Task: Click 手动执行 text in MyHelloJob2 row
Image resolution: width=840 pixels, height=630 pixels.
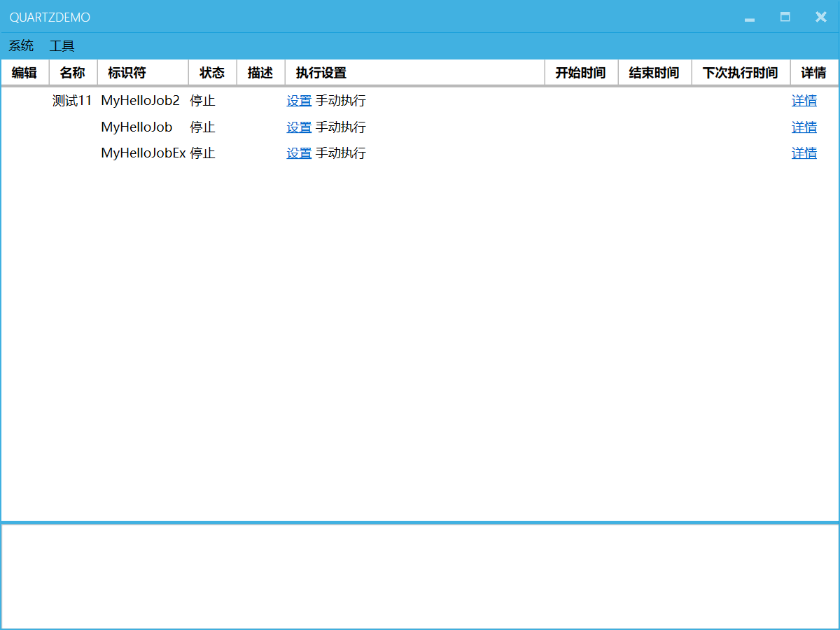Action: [x=341, y=101]
